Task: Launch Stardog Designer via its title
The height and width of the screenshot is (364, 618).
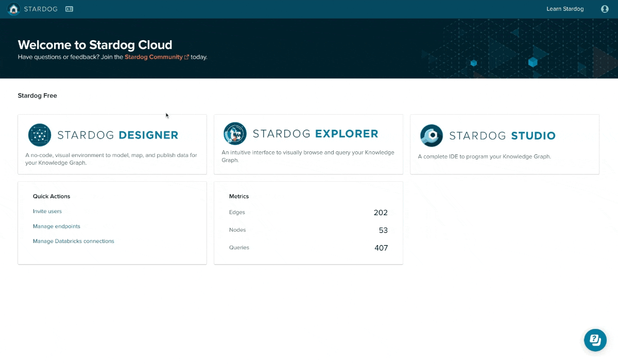Action: [x=118, y=135]
